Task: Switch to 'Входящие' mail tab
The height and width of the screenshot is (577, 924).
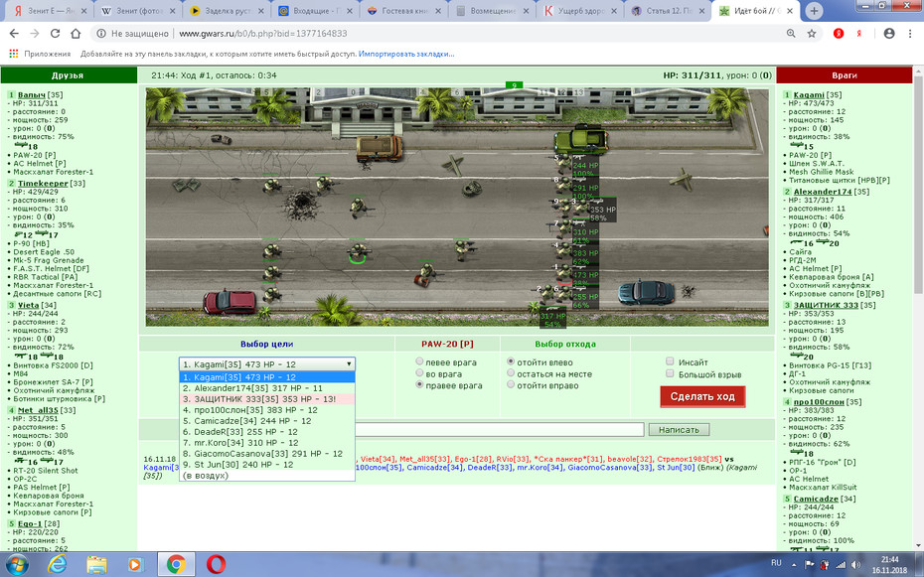Action: (x=314, y=11)
